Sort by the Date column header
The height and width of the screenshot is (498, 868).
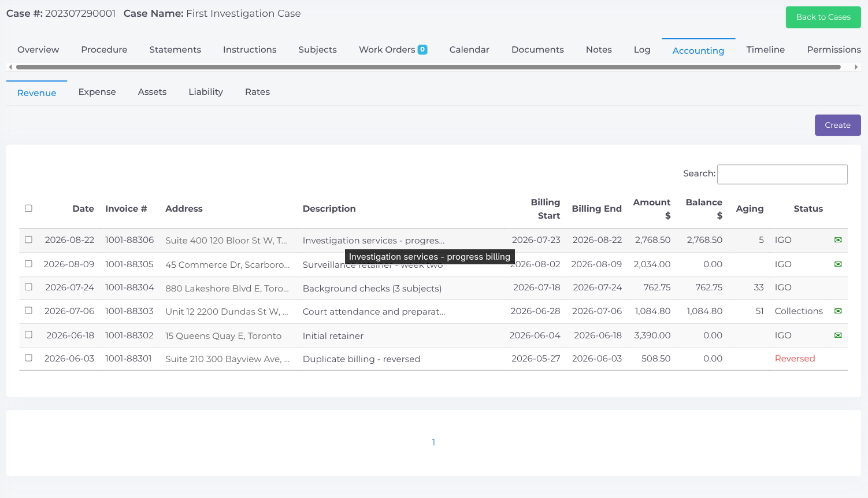click(83, 209)
